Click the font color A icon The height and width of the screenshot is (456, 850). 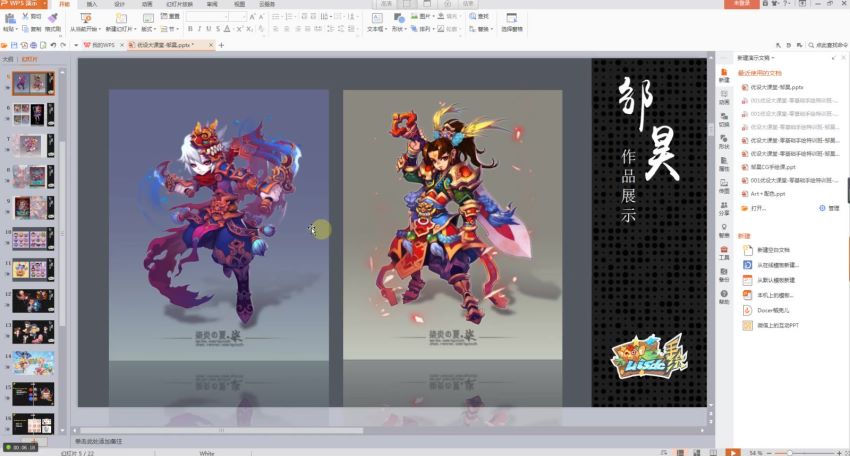[227, 29]
